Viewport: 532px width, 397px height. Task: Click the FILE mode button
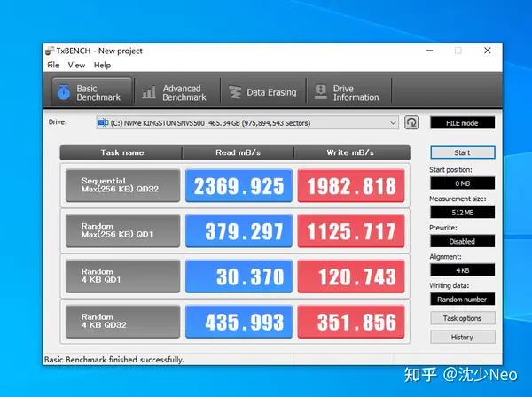(462, 122)
